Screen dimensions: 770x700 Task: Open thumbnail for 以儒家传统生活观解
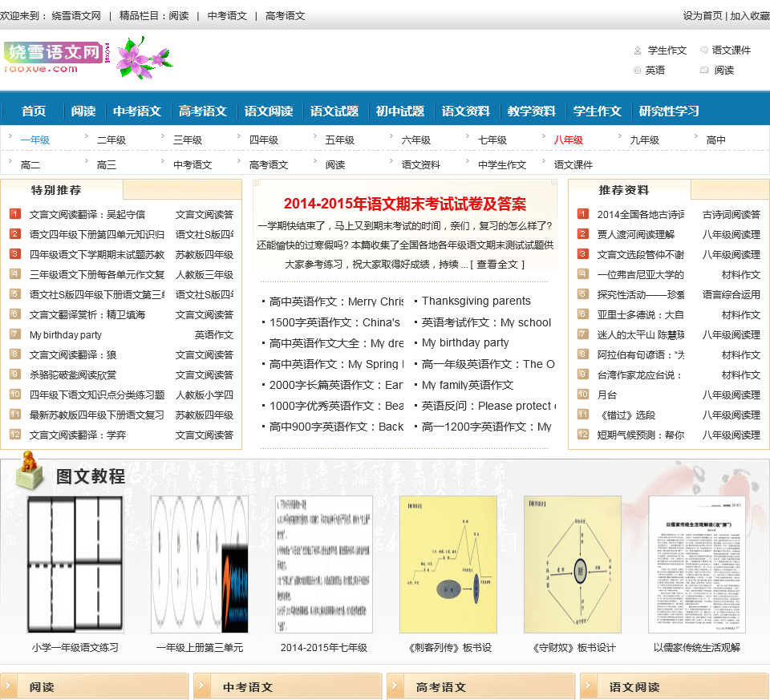click(697, 564)
